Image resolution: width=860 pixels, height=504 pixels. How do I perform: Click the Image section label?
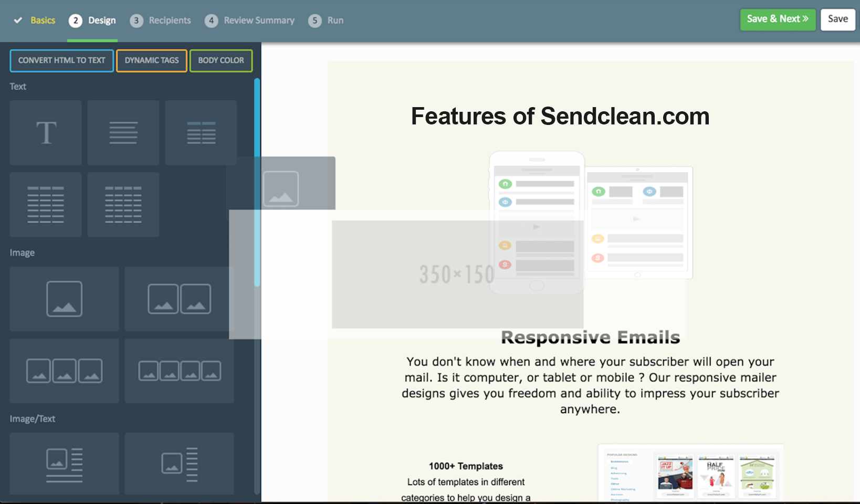pos(22,253)
